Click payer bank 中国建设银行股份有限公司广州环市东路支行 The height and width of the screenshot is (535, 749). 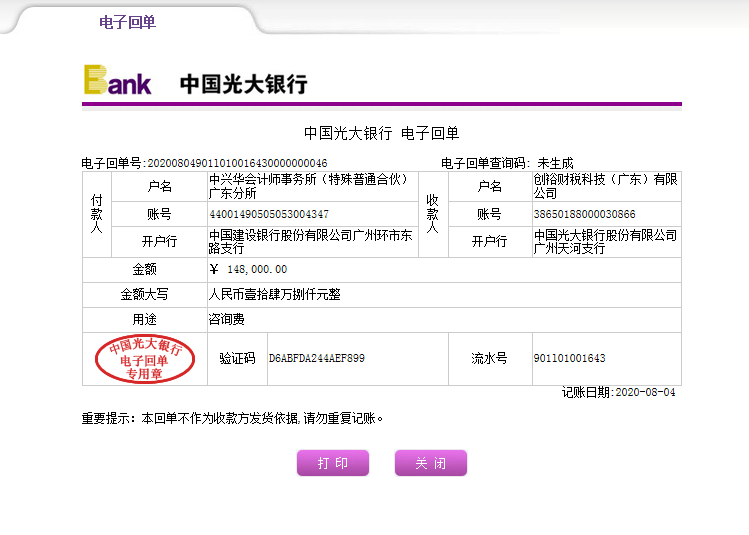[x=310, y=242]
